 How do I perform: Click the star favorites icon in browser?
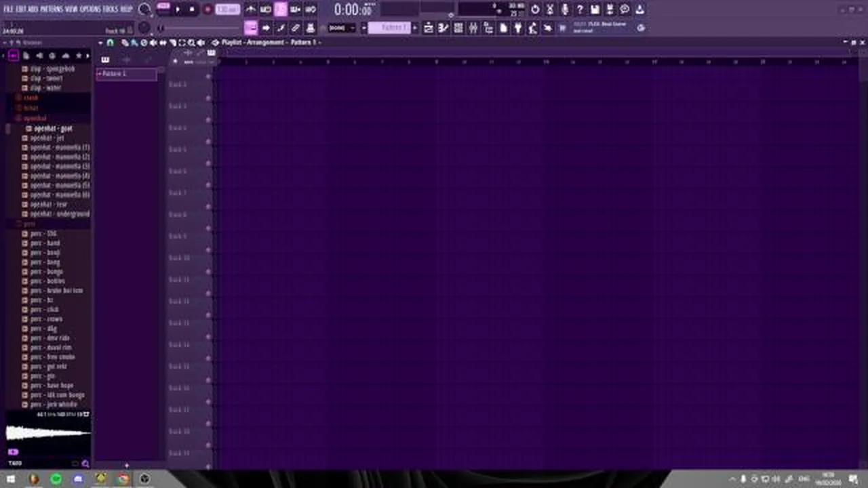79,56
